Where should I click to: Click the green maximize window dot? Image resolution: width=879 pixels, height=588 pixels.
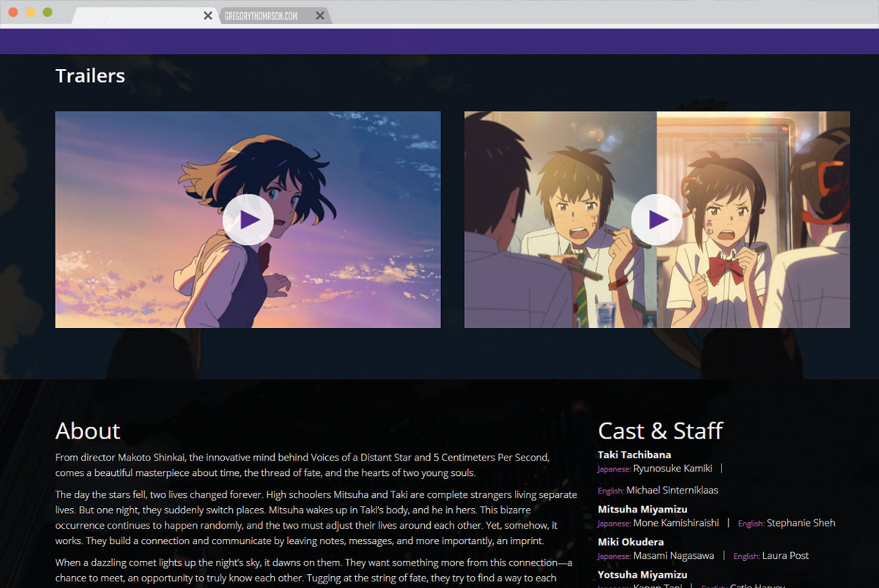[x=48, y=12]
